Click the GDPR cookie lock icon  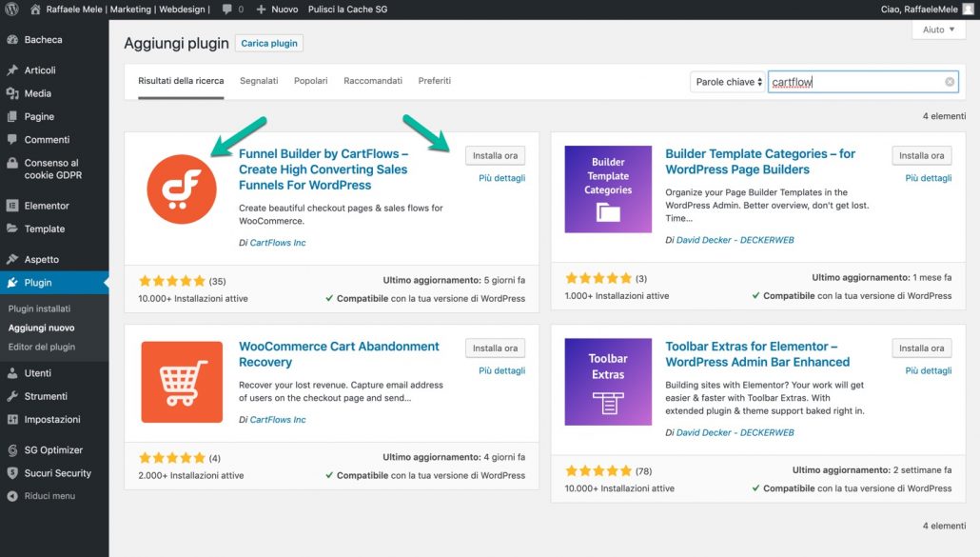point(12,163)
